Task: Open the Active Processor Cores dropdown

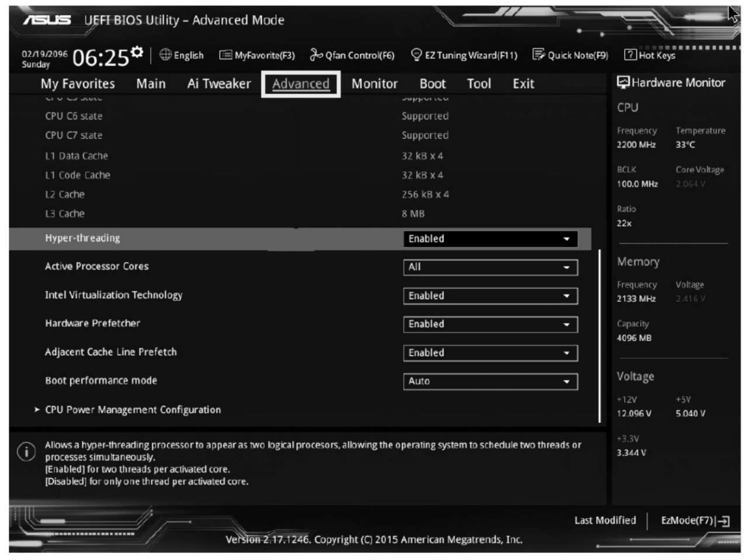Action: coord(490,267)
